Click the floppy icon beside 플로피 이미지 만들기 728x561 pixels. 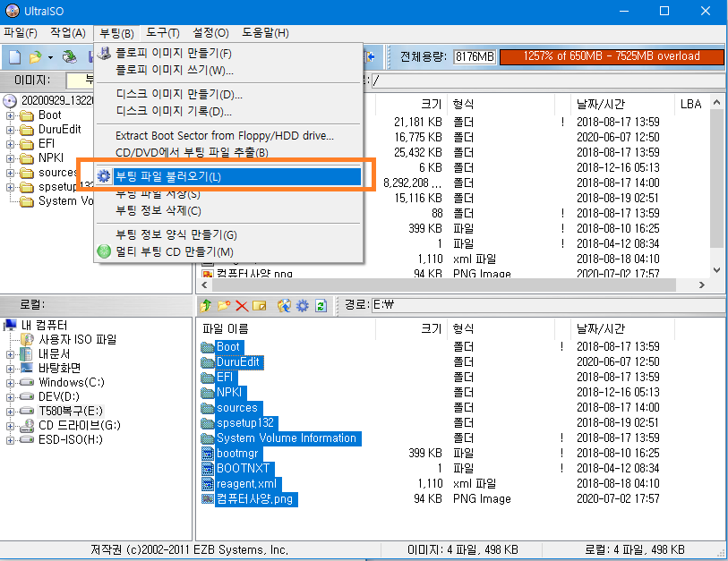coord(104,54)
